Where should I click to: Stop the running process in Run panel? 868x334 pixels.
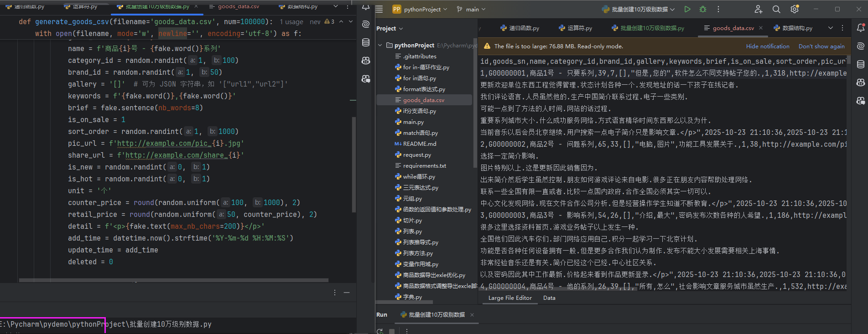tap(392, 331)
